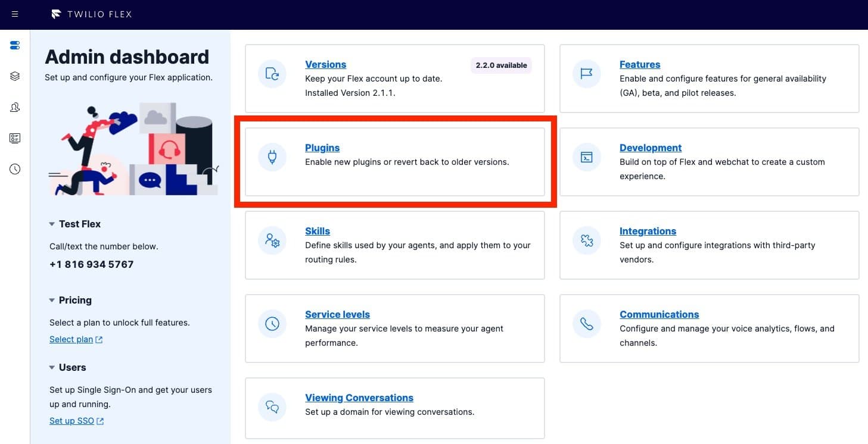The width and height of the screenshot is (868, 444).
Task: Collapse the Users section
Action: 52,368
